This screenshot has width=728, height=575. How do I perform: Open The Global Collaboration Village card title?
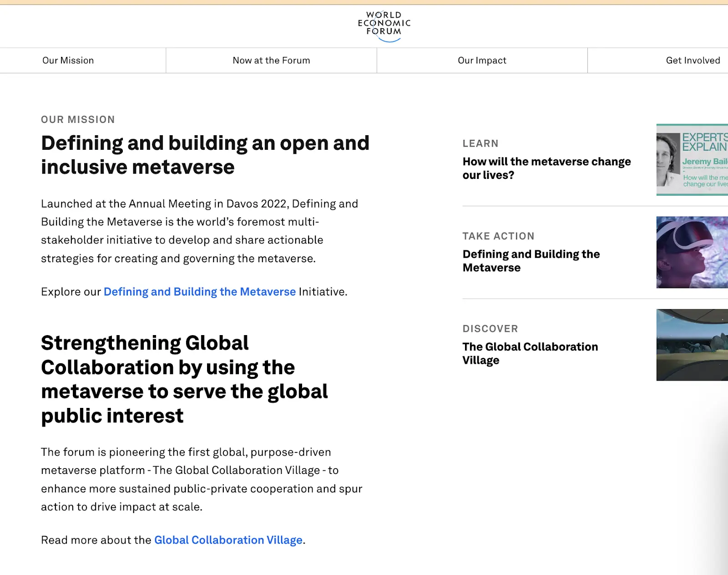pos(530,353)
